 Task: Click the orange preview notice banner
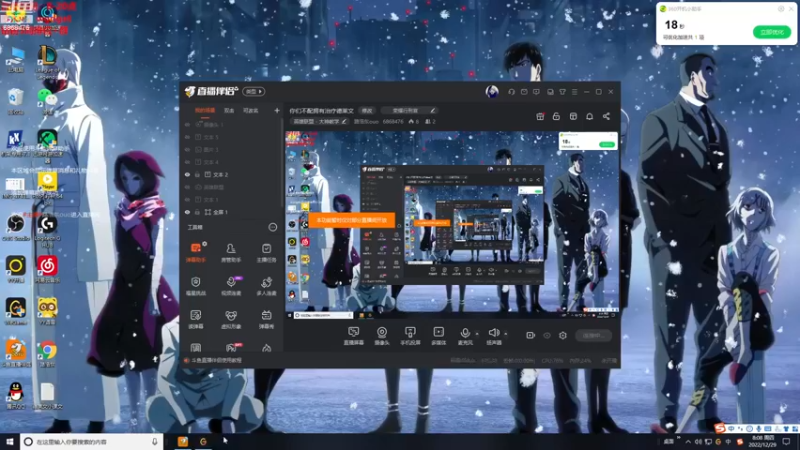[x=352, y=220]
